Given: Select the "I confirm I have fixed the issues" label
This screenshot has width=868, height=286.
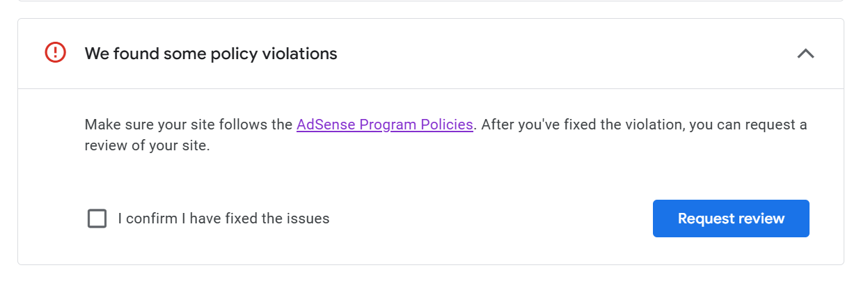Looking at the screenshot, I should pos(223,219).
